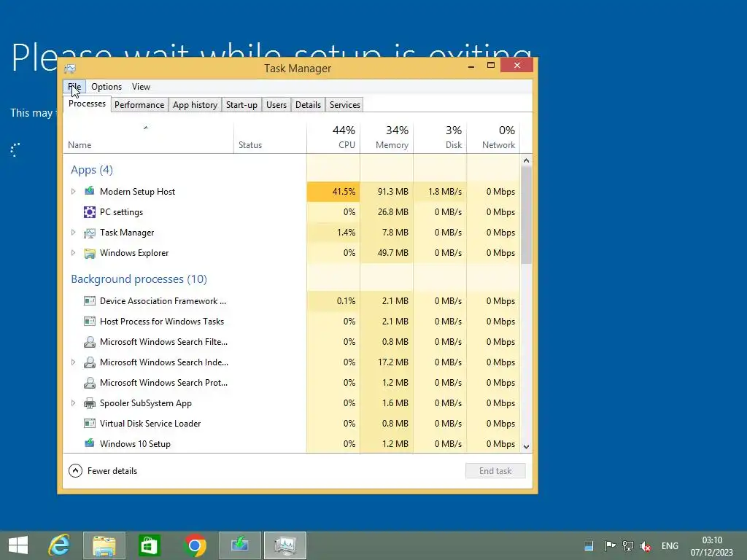Switch to the Windows Setup taskbar app
The image size is (747, 560).
point(239,545)
